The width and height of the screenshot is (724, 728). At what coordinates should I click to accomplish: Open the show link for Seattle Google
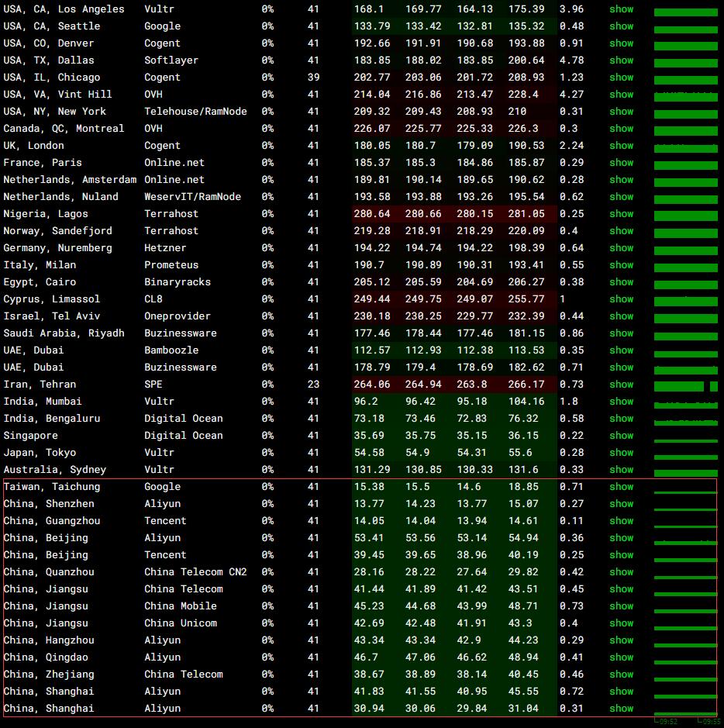(x=621, y=26)
